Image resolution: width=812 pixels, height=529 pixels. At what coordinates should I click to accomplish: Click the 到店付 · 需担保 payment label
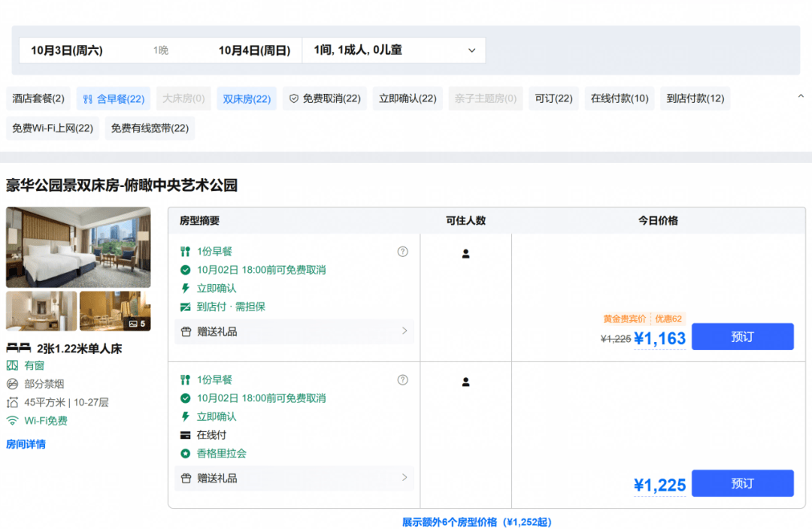[x=231, y=307]
